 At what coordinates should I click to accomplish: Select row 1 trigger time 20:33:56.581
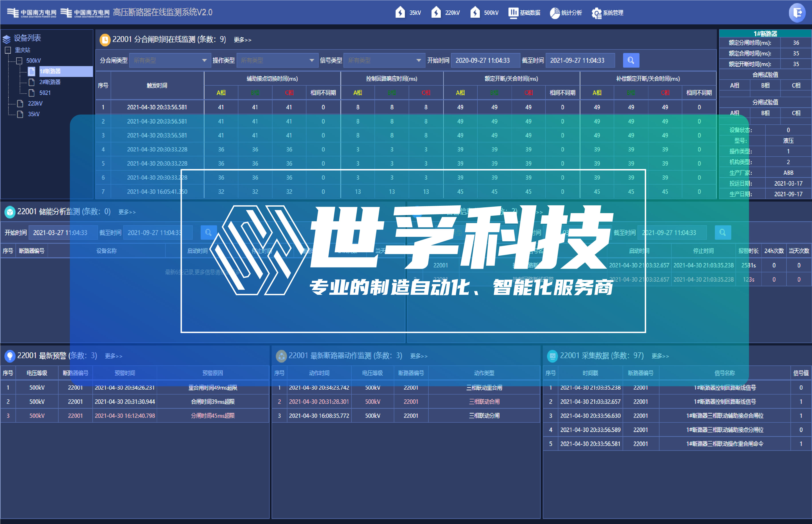157,107
